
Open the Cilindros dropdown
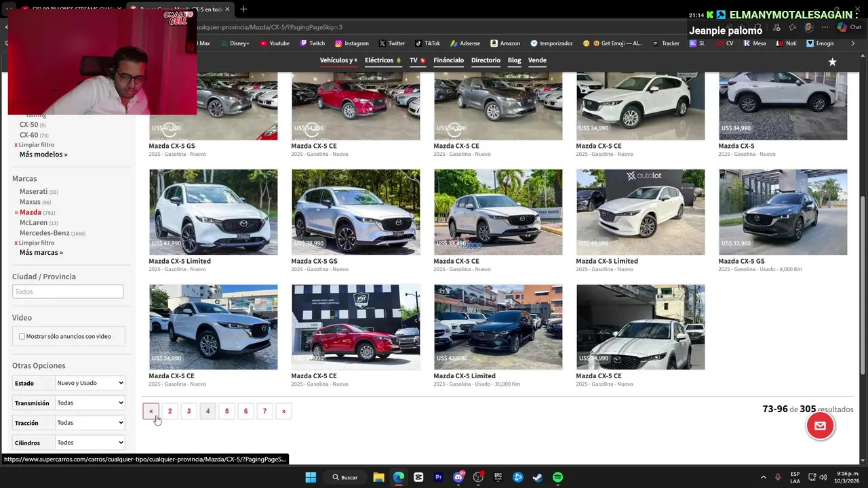point(90,443)
